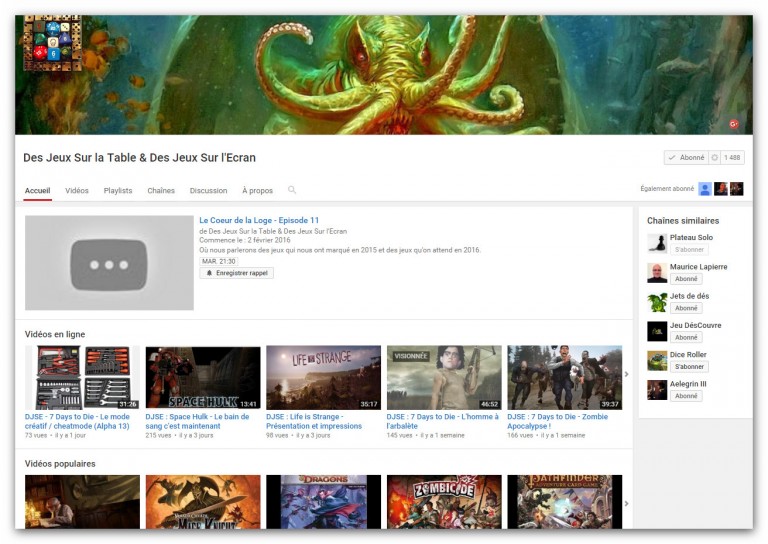Open 7 Days to Die L'homme à l'arbalète title
768x544 pixels.
point(442,422)
